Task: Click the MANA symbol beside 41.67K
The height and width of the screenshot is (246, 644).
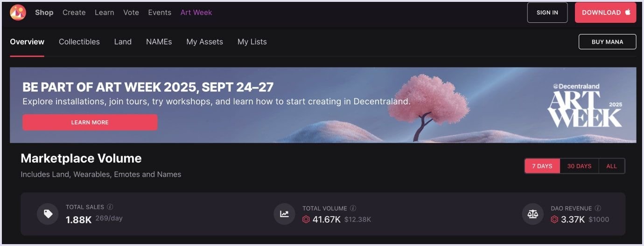Action: tap(306, 219)
